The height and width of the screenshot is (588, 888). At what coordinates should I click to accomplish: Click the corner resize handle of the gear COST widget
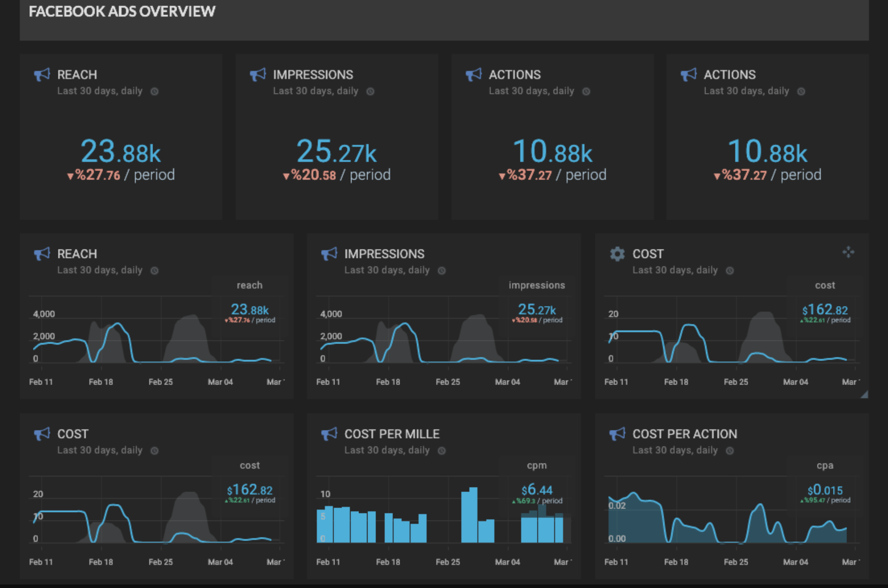(x=864, y=394)
